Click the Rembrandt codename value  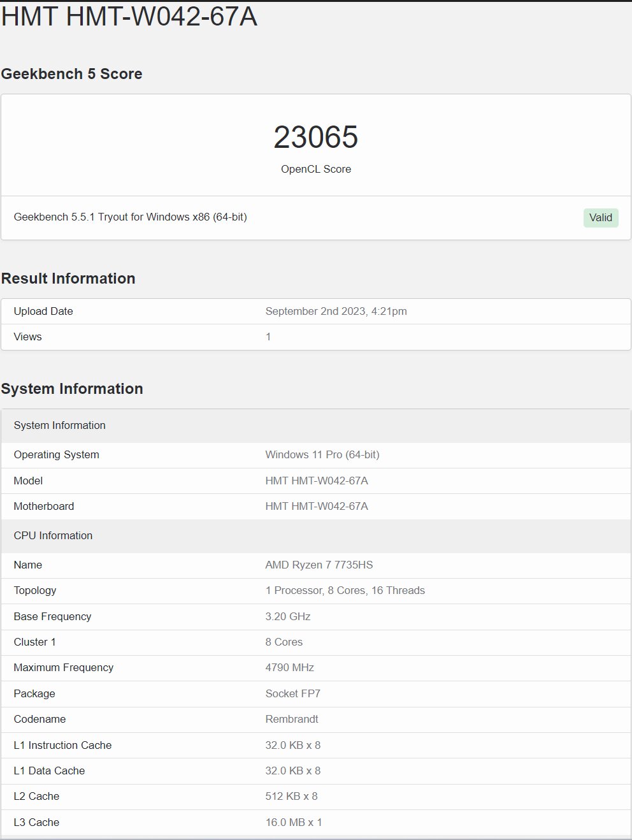click(x=291, y=720)
